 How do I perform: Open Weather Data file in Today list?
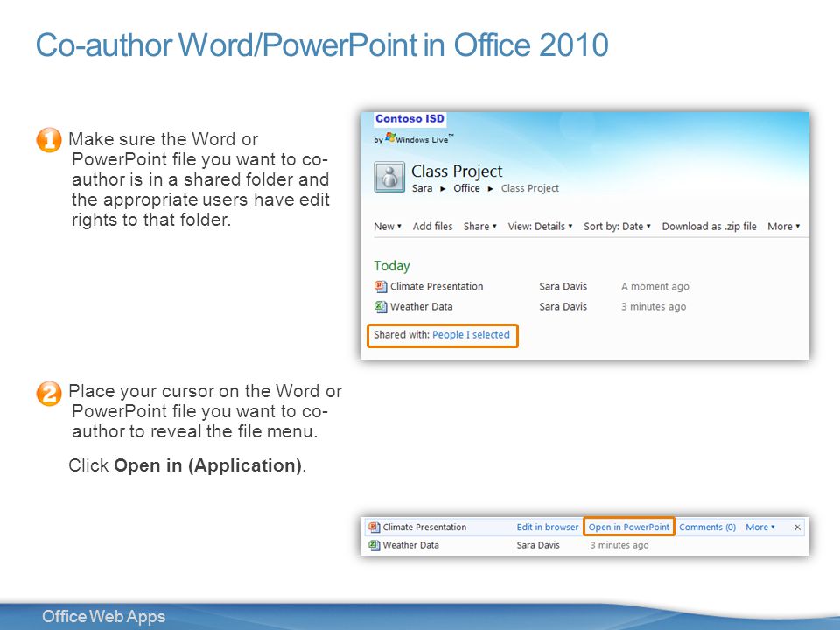pos(421,307)
